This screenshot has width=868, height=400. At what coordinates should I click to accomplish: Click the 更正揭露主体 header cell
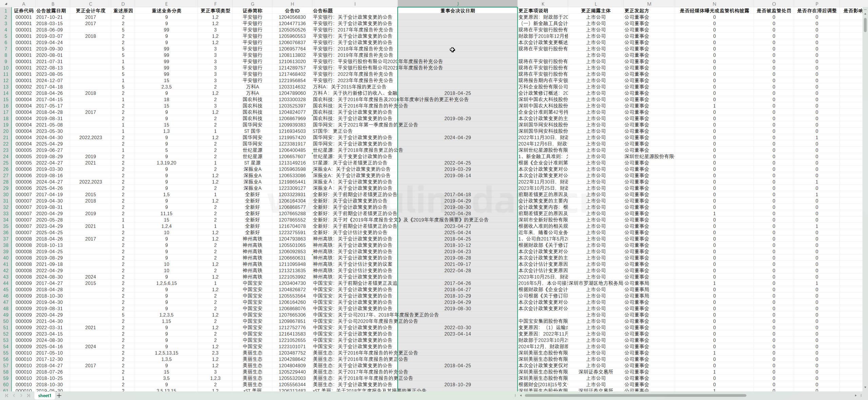coord(596,11)
